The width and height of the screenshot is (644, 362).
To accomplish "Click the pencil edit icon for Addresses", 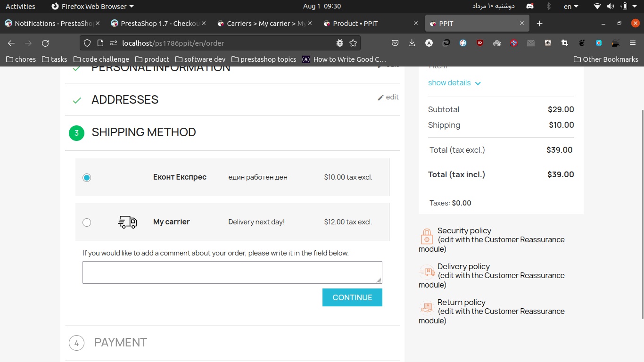I will click(381, 98).
